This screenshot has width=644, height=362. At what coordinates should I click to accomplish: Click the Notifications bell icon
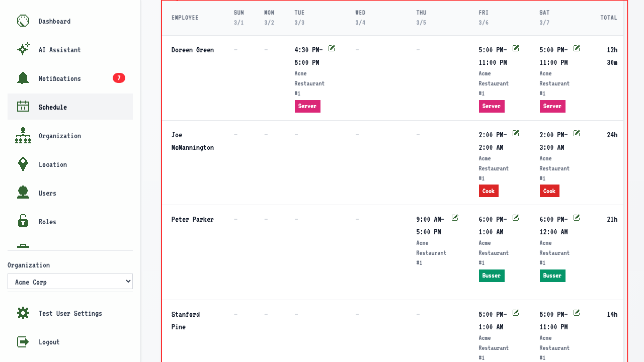(x=23, y=78)
